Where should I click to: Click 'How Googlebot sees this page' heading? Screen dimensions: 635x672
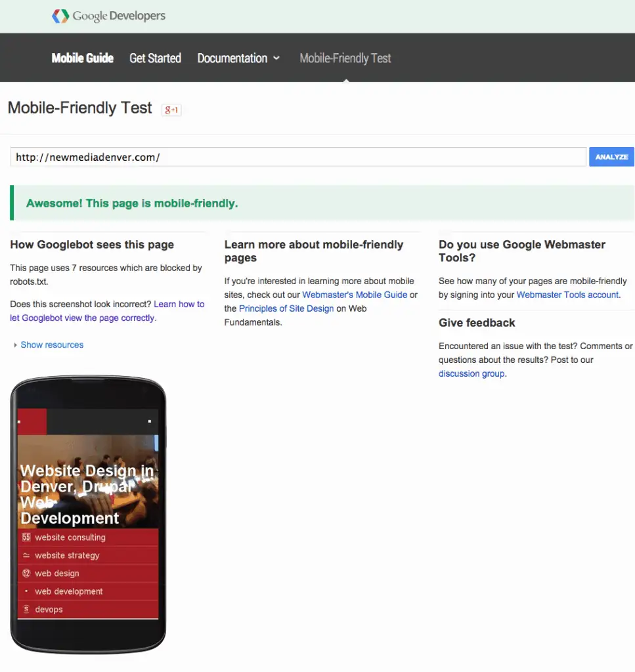(x=92, y=245)
